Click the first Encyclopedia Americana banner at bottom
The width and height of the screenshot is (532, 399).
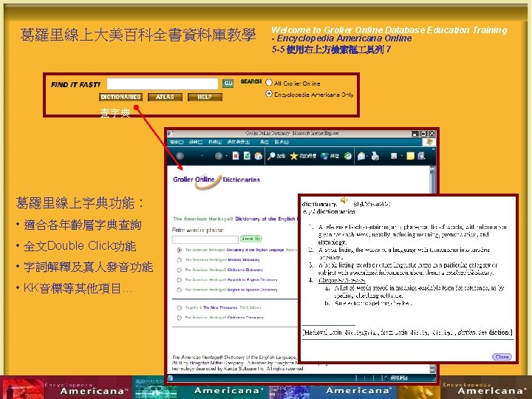click(66, 387)
